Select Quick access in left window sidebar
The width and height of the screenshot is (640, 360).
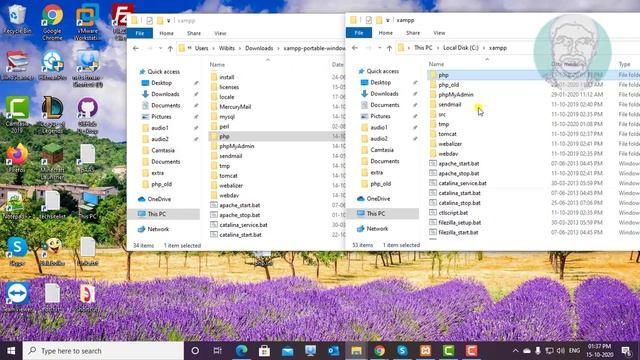click(163, 71)
